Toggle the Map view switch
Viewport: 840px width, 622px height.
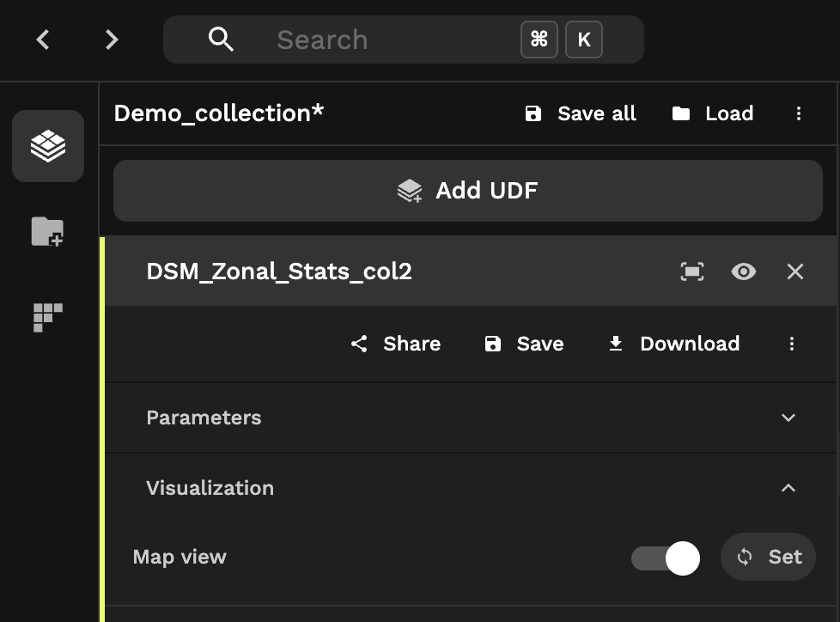click(666, 558)
